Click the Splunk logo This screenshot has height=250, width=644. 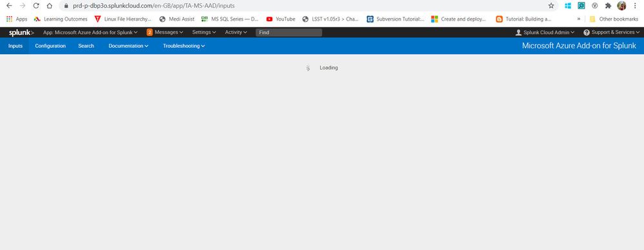21,32
